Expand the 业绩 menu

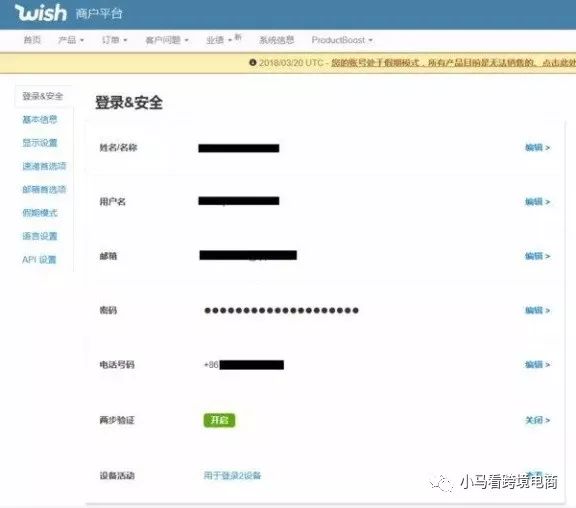tap(219, 40)
